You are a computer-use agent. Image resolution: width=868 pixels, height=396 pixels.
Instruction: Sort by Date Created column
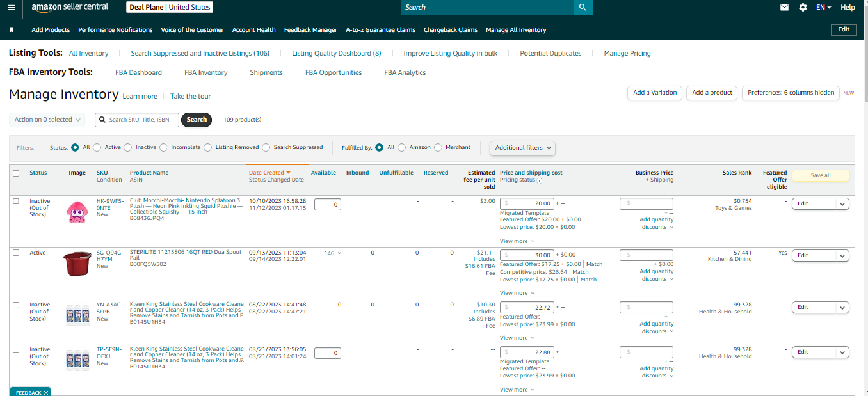pos(269,173)
